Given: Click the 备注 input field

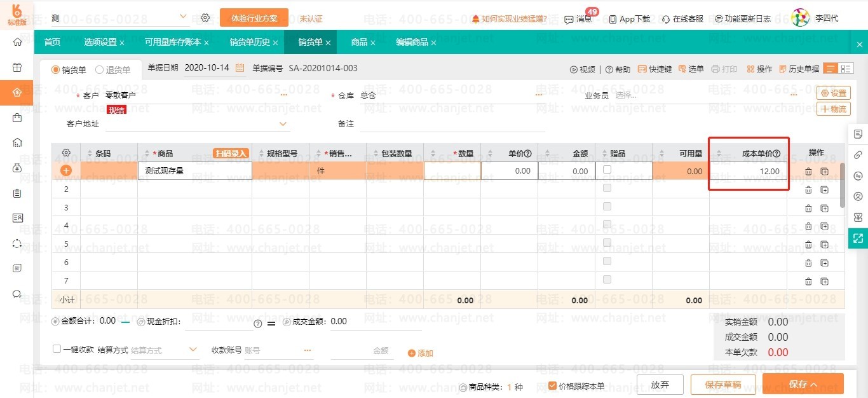Looking at the screenshot, I should (452, 124).
